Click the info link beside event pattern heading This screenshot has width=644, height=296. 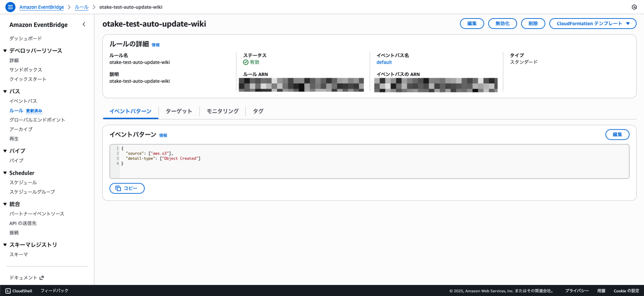coord(163,135)
